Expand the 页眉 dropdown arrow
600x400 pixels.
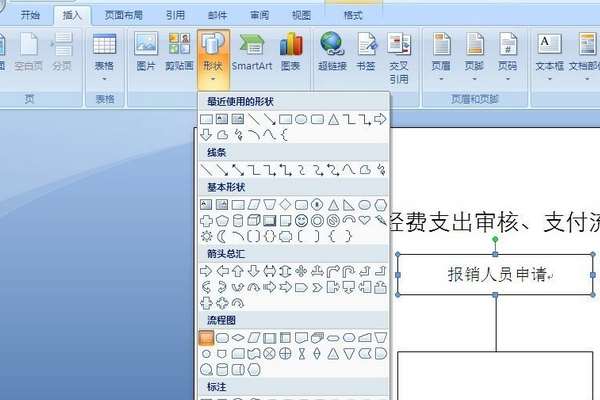[x=441, y=79]
